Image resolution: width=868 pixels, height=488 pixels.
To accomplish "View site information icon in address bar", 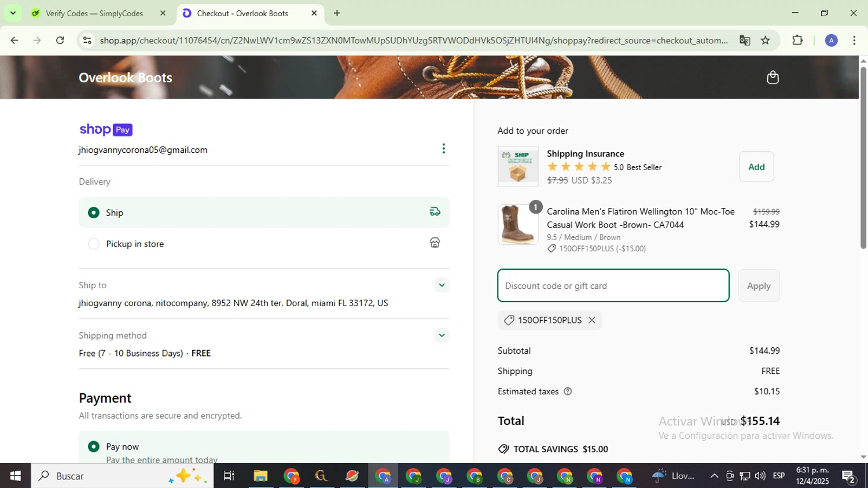I will pyautogui.click(x=87, y=41).
